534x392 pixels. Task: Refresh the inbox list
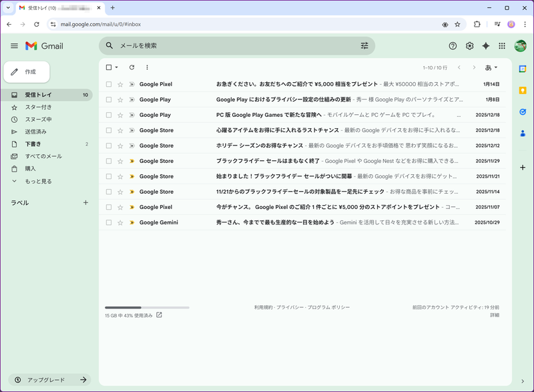click(x=131, y=67)
